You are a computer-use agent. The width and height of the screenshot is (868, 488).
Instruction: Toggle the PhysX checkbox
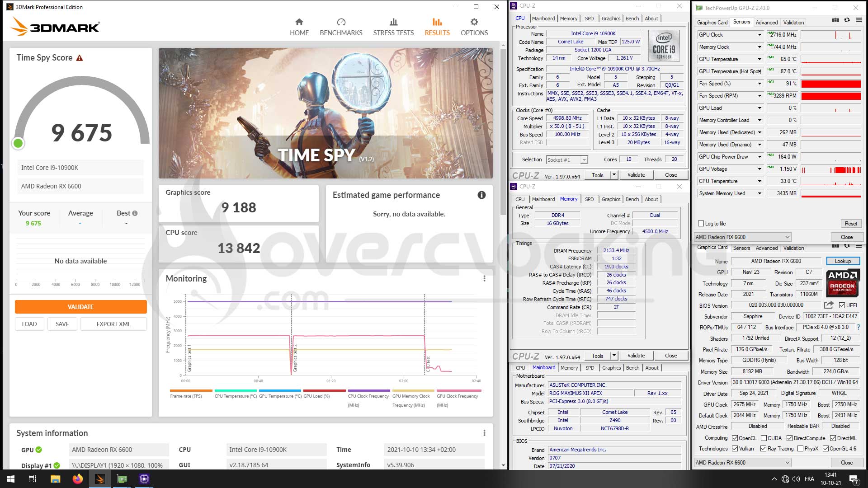pos(801,449)
